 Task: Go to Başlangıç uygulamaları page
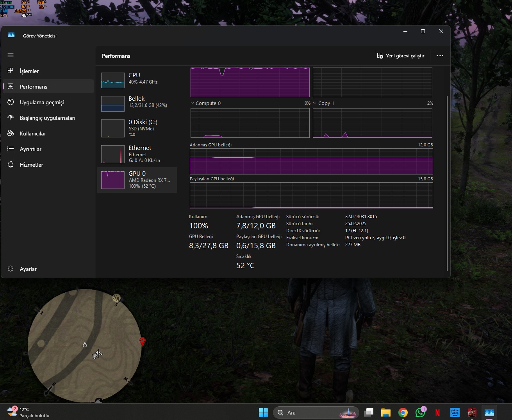tap(47, 118)
